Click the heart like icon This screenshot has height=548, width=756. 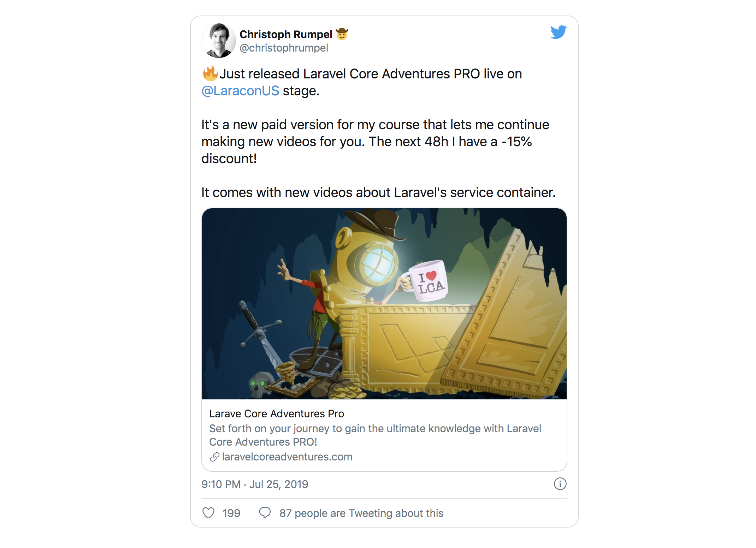point(208,513)
